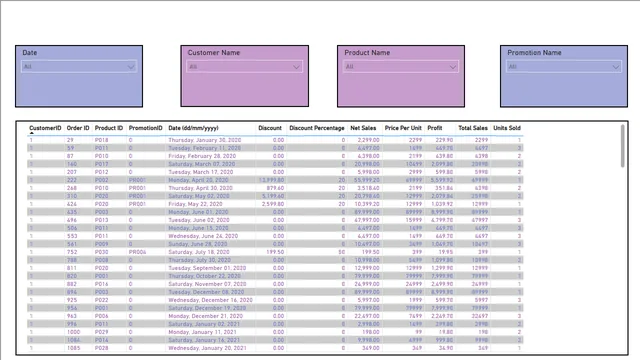Click product ID P002 in the table
Image resolution: width=640 pixels, height=360 pixels.
tap(101, 180)
